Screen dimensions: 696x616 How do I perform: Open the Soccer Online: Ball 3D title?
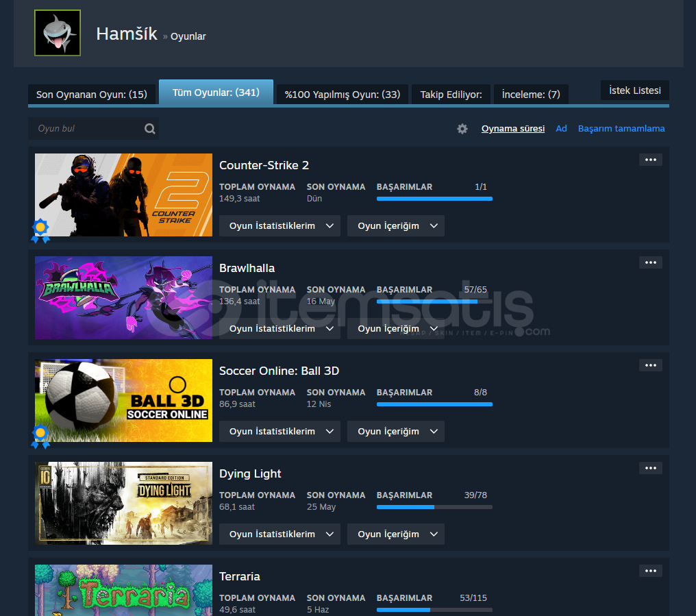point(279,371)
